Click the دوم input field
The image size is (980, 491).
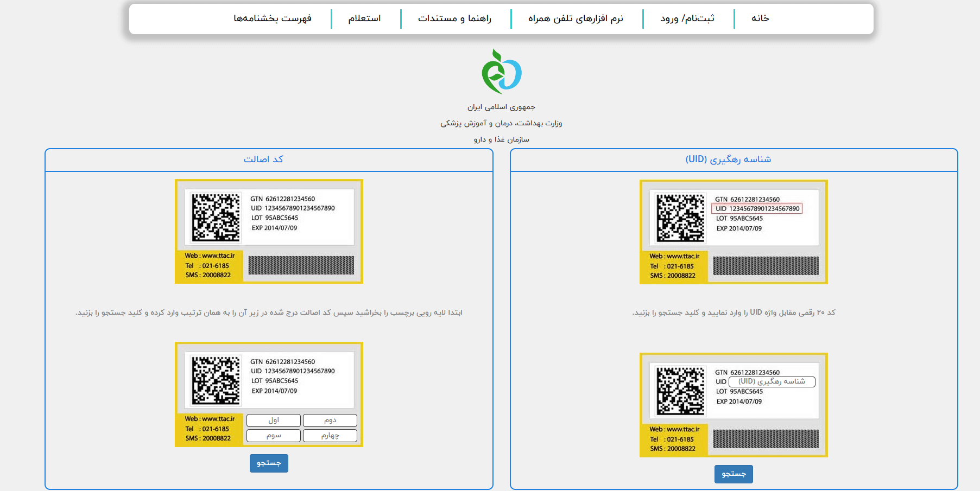(x=330, y=420)
